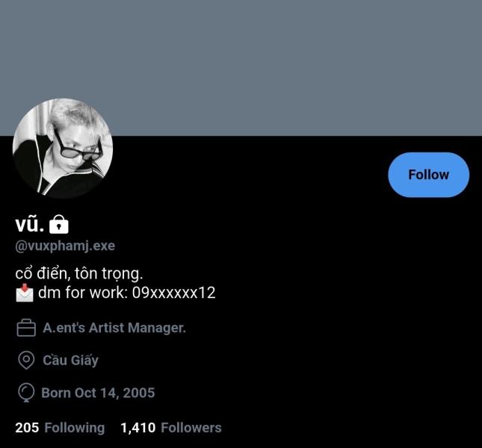Click the envelope emoji in bio
Image resolution: width=482 pixels, height=448 pixels.
coord(25,293)
